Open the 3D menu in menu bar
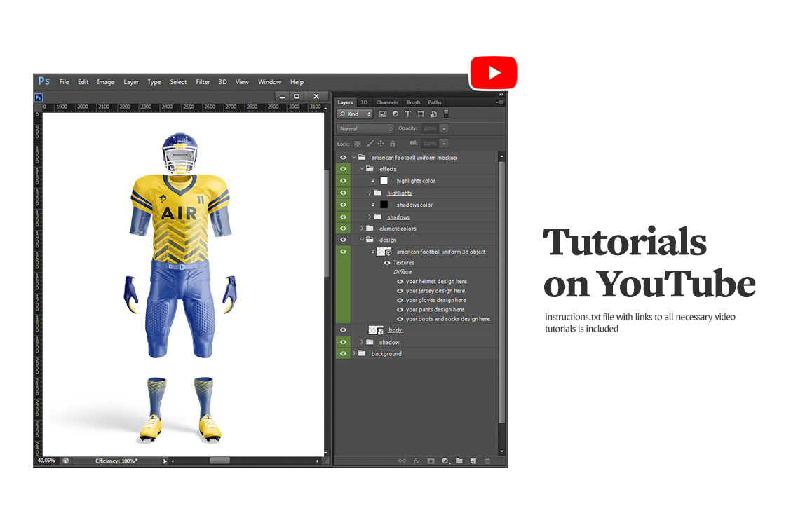Screen dimensions: 798x532 pyautogui.click(x=222, y=82)
